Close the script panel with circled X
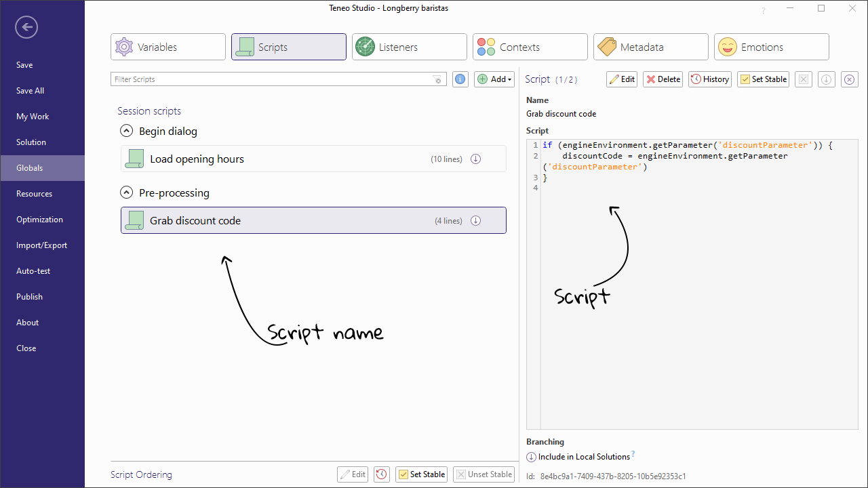Screen dimensions: 868x488 click(849, 79)
